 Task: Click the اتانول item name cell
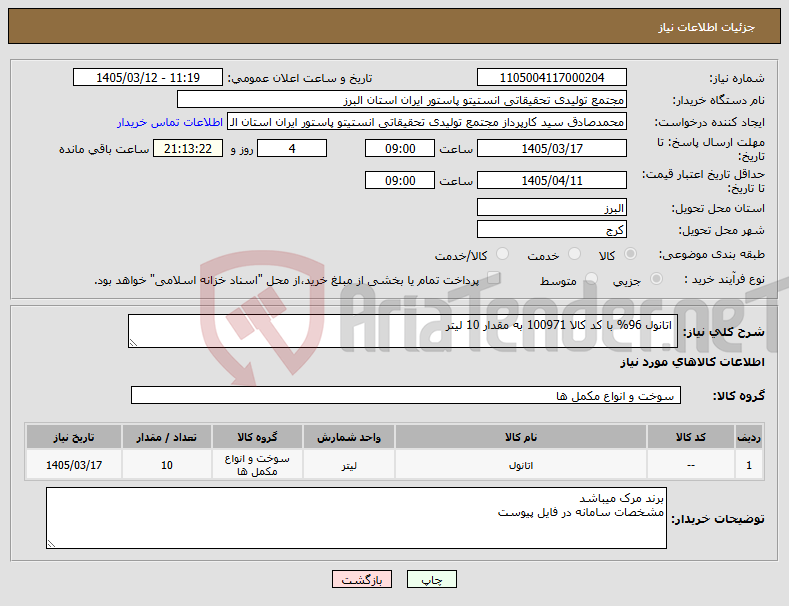coord(521,465)
